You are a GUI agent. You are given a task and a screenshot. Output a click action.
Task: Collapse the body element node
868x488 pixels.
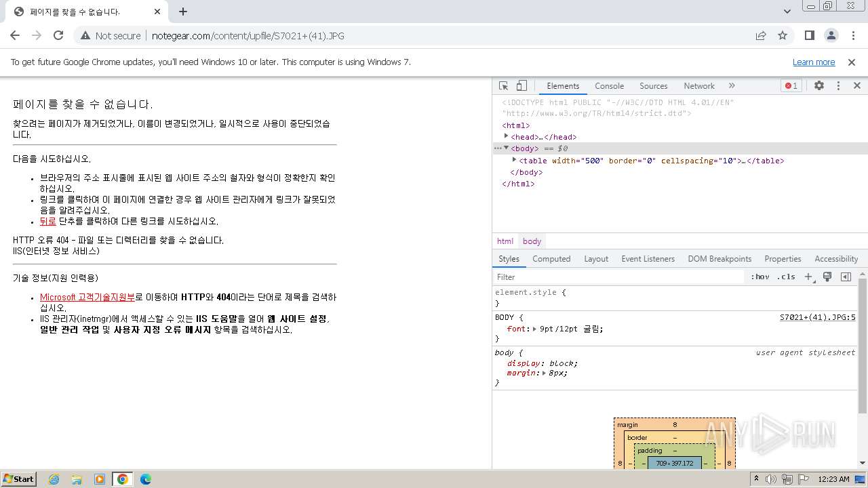tap(506, 148)
